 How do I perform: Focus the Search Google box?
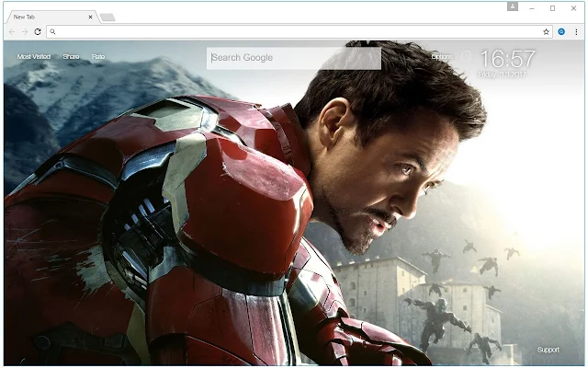294,58
